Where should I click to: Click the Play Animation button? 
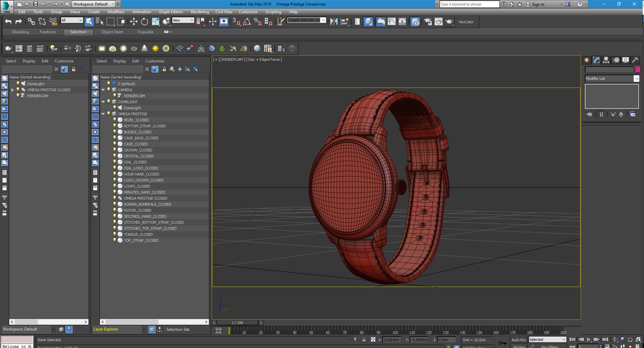[x=589, y=340]
